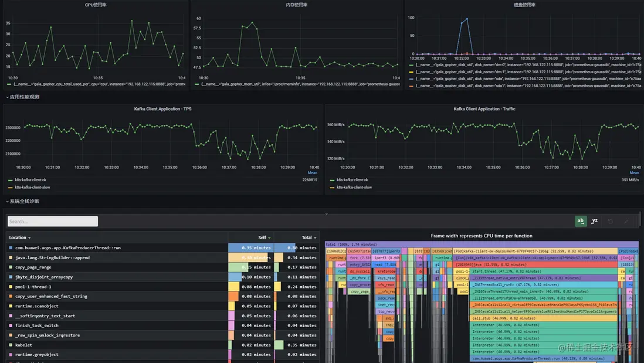Sort table by the Self column

(265, 238)
